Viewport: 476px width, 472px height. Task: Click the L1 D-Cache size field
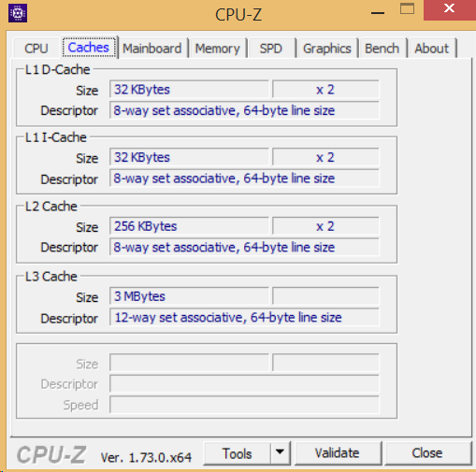pos(189,90)
